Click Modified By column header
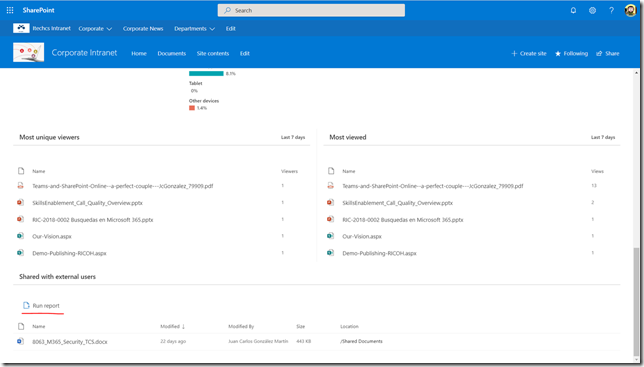The width and height of the screenshot is (644, 367). tap(241, 326)
